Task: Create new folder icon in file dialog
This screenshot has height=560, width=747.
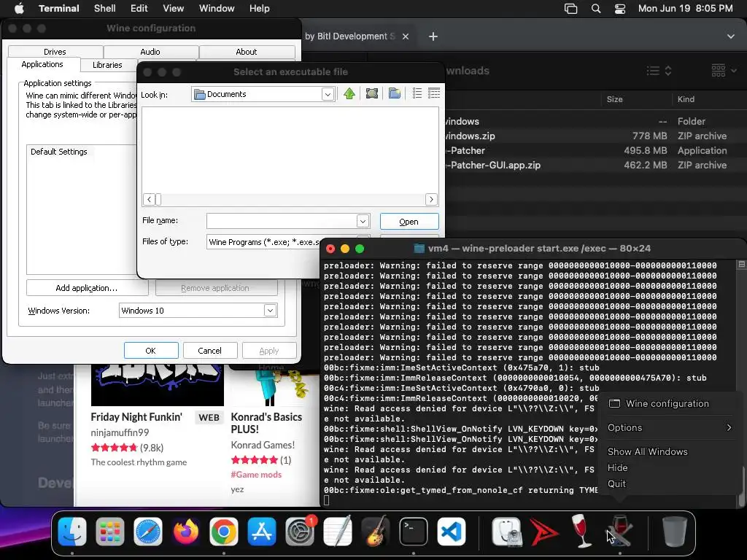Action: click(x=395, y=94)
